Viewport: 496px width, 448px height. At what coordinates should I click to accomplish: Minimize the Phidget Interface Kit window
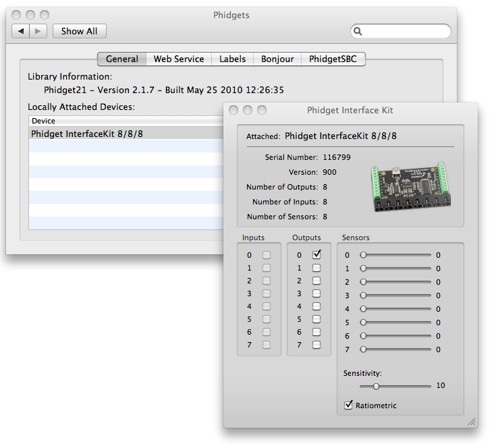248,110
